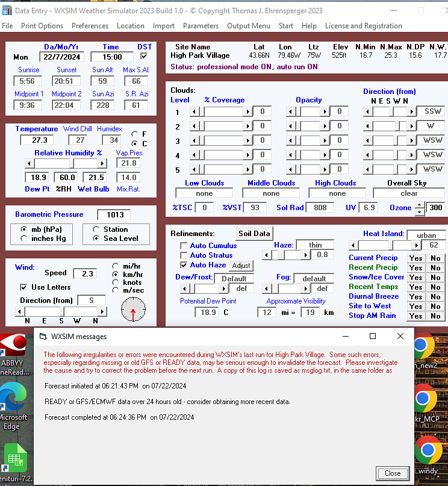Click the Time input field

pyautogui.click(x=112, y=57)
